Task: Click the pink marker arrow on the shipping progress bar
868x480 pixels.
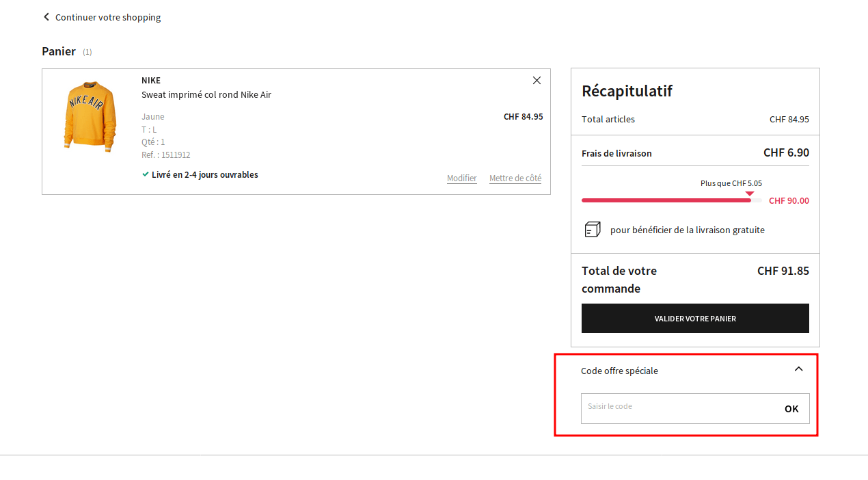Action: point(749,194)
